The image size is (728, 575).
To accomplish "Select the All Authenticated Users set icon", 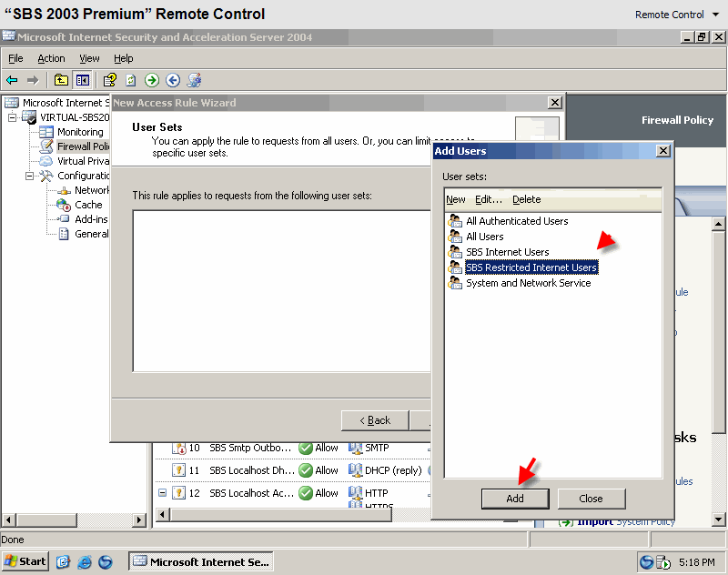I will [455, 221].
